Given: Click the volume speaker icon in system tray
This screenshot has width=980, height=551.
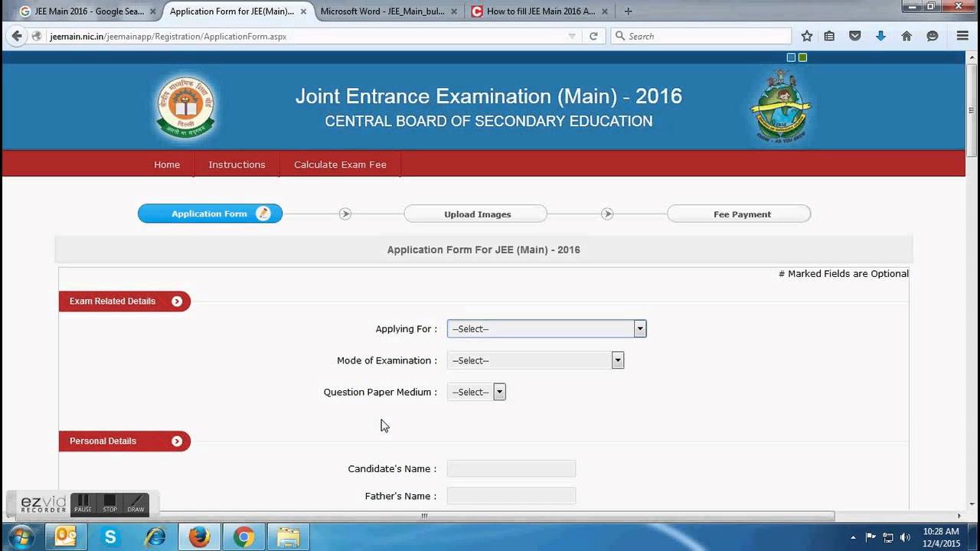Looking at the screenshot, I should (906, 537).
